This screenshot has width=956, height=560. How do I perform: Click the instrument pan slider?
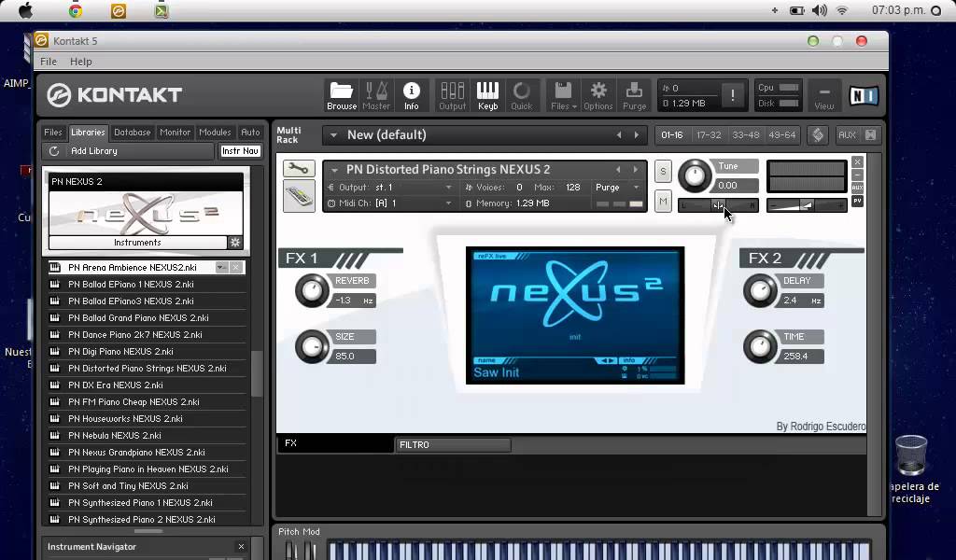pos(718,206)
